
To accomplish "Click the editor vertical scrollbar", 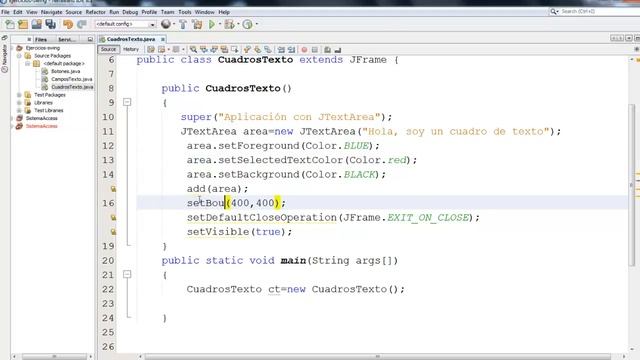I will click(632, 185).
